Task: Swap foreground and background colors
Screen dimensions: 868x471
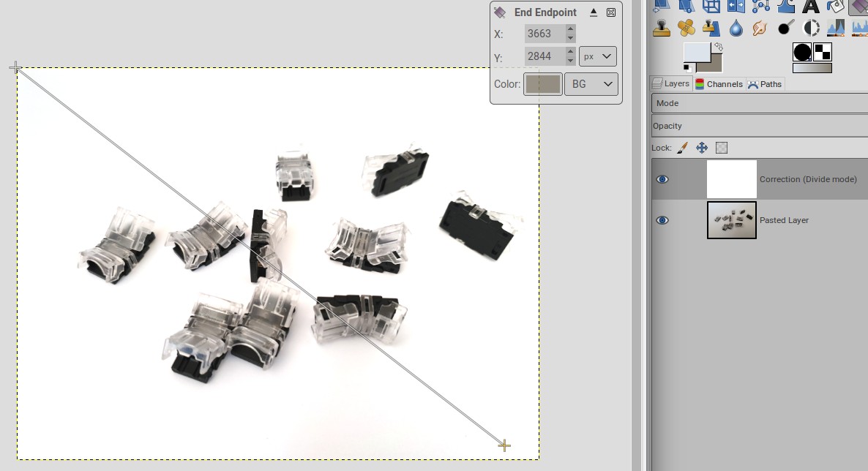Action: point(719,47)
